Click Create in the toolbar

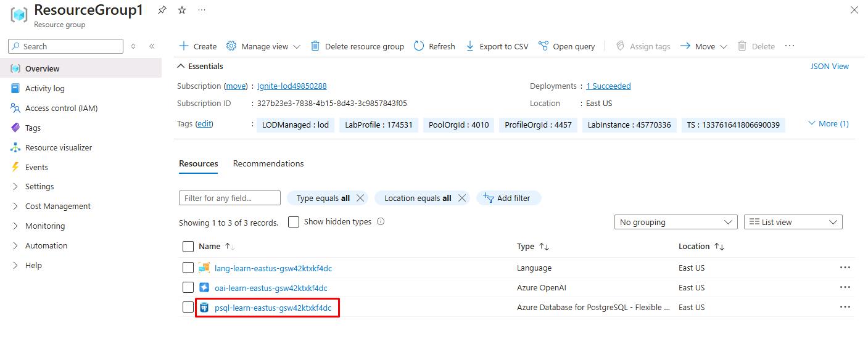click(x=197, y=46)
